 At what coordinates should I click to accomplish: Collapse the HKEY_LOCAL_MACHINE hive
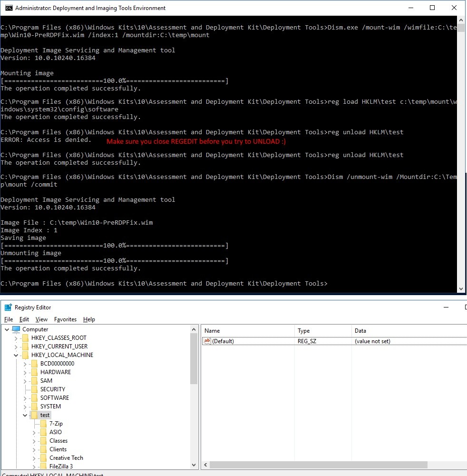[16, 355]
